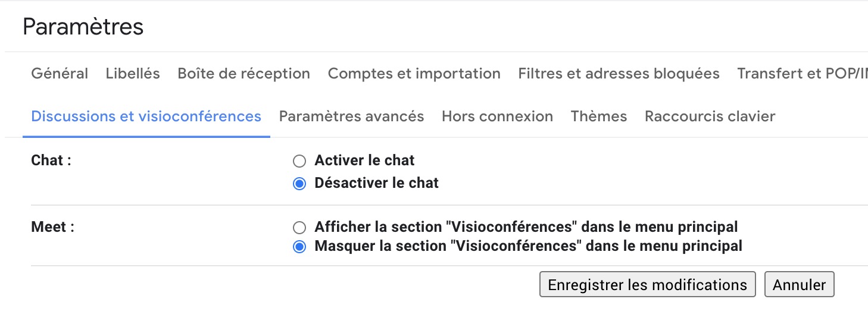Select Masquer la section Visioconférences radio
This screenshot has width=868, height=321.
coord(299,247)
